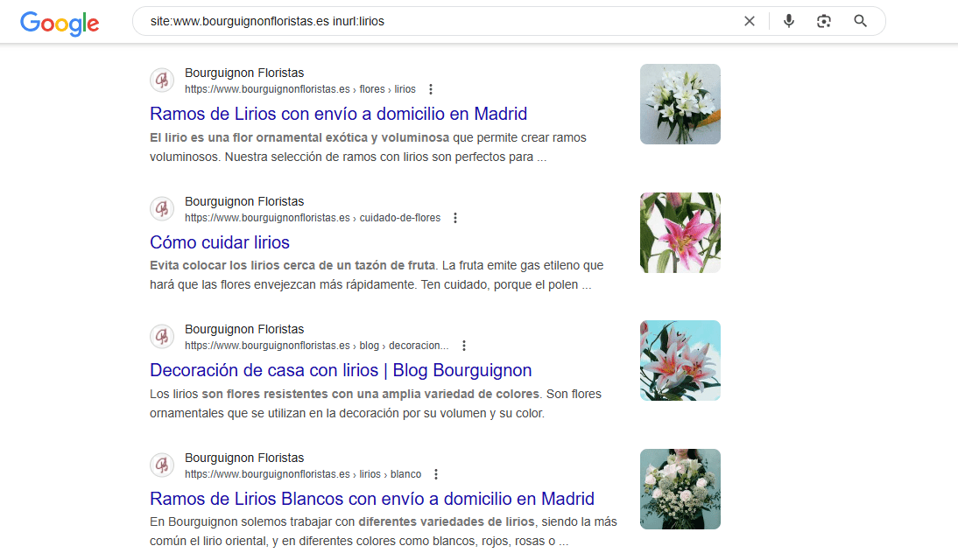Click pink lily flower thumbnail
958x560 pixels.
pos(680,233)
